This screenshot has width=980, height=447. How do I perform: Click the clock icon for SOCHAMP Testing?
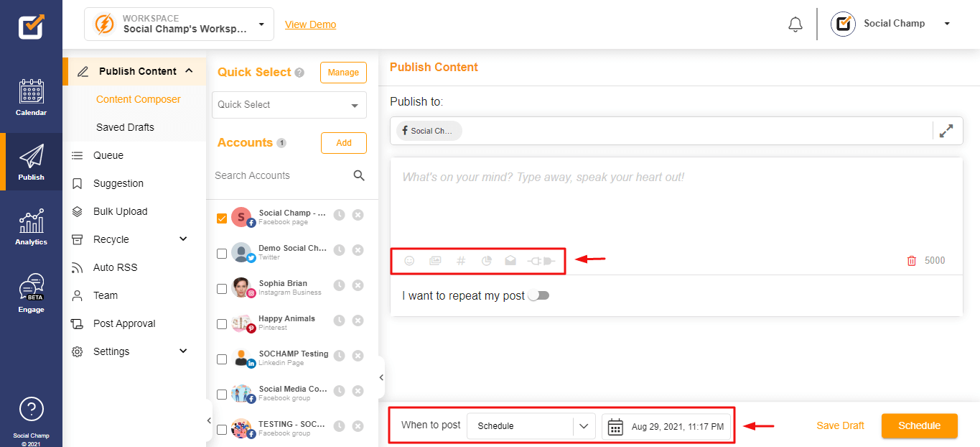click(339, 356)
